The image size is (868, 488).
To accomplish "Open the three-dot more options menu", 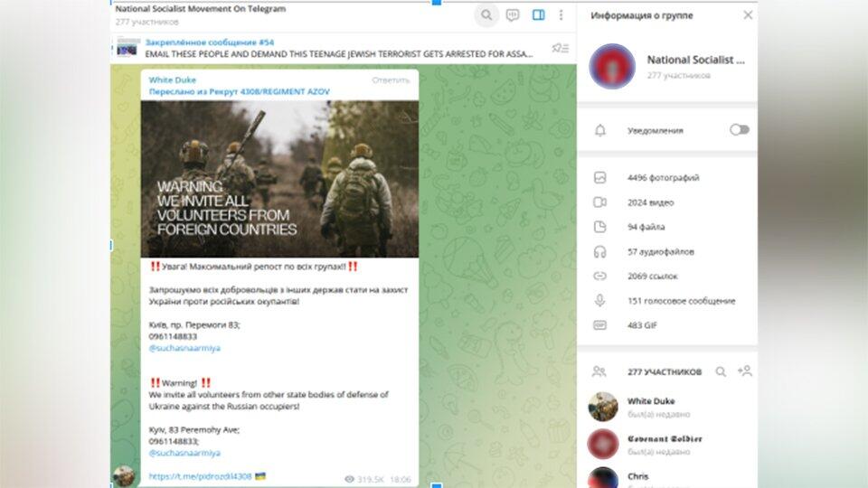I will 561,15.
